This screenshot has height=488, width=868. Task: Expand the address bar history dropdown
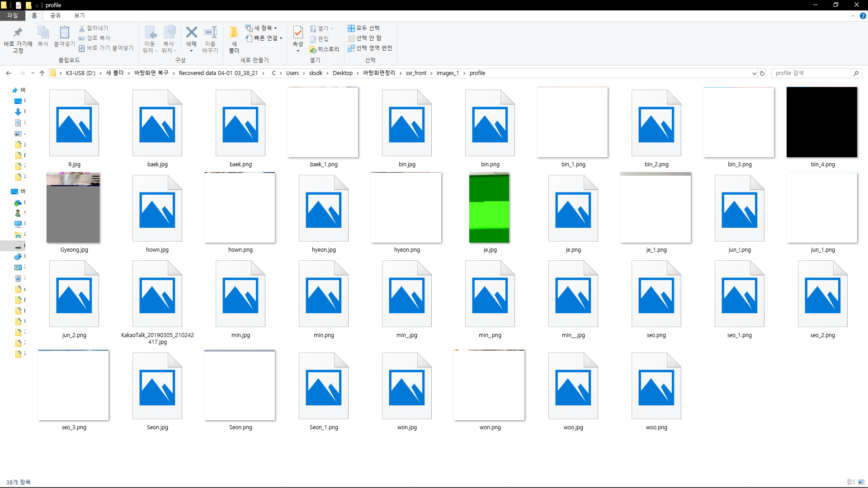point(754,73)
